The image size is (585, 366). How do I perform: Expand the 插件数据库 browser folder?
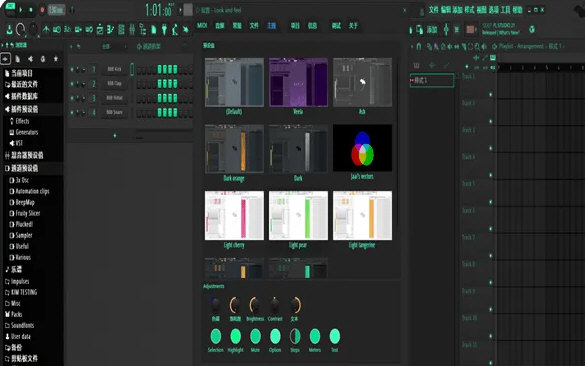(21, 96)
